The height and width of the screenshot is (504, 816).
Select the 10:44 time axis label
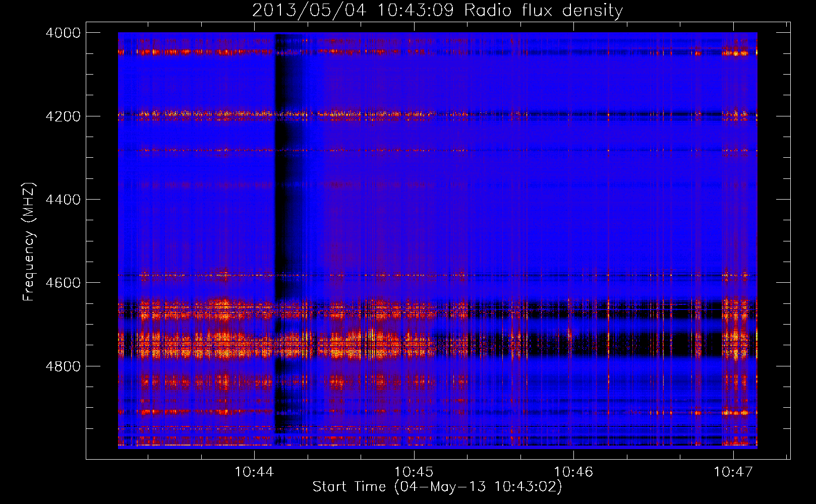pos(254,472)
